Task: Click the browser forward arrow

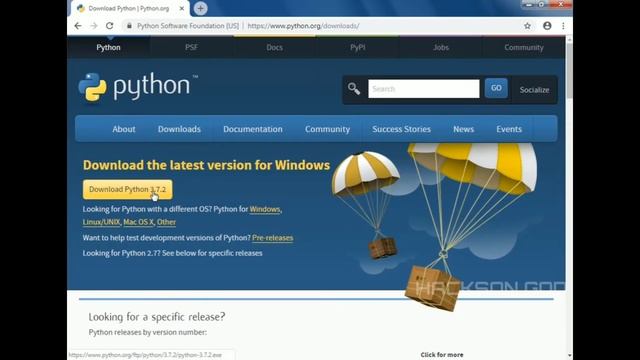Action: tap(93, 26)
